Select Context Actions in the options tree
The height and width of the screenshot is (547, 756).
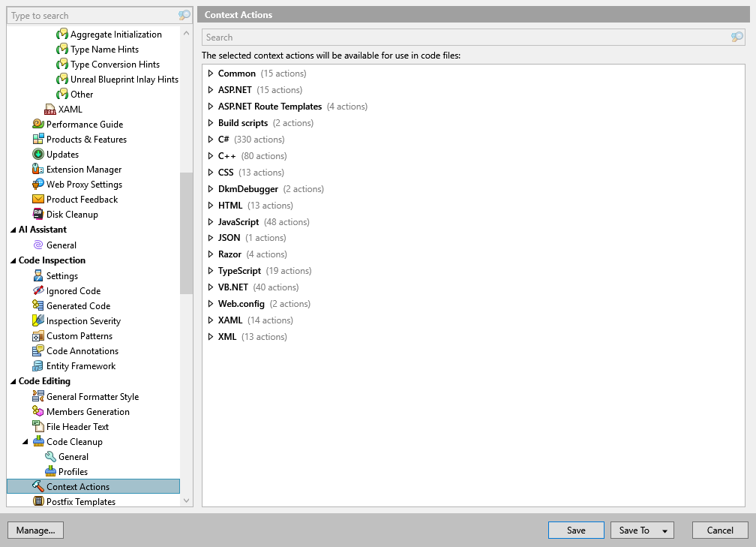93,486
